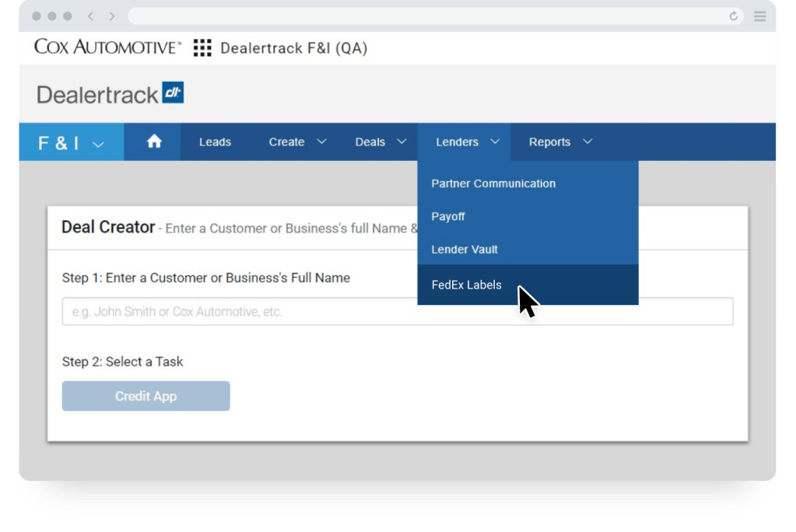Open the Lenders menu
796x532 pixels.
(x=465, y=142)
